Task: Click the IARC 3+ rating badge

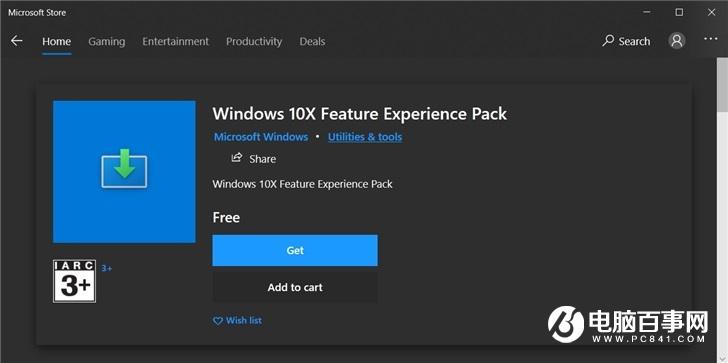Action: tap(74, 281)
